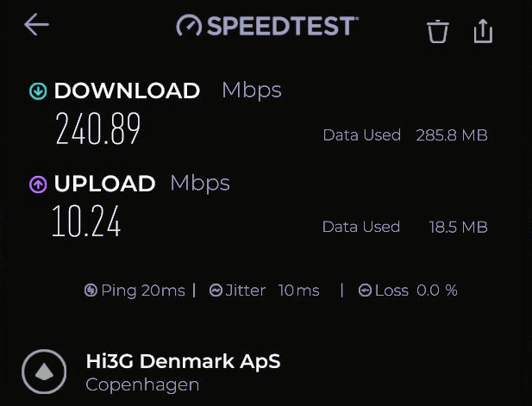Tap the DOWNLOAD heading label
532x406 pixels.
point(127,91)
